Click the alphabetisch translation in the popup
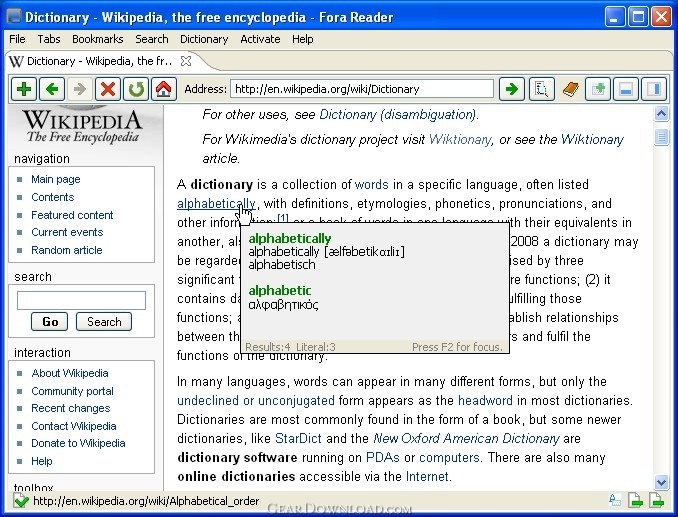 coord(282,265)
